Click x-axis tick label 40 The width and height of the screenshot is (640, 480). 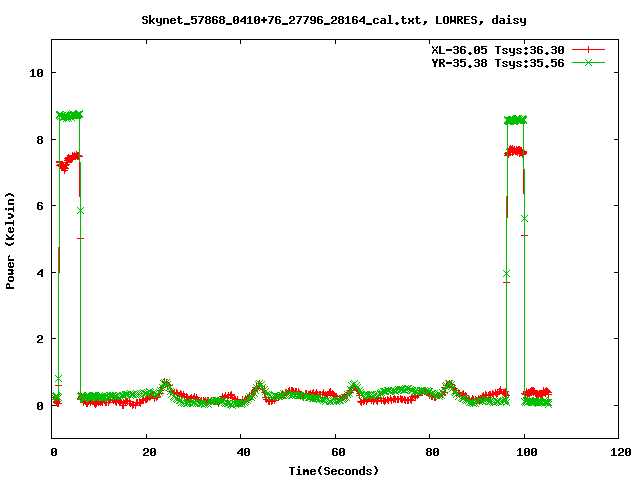pos(244,452)
